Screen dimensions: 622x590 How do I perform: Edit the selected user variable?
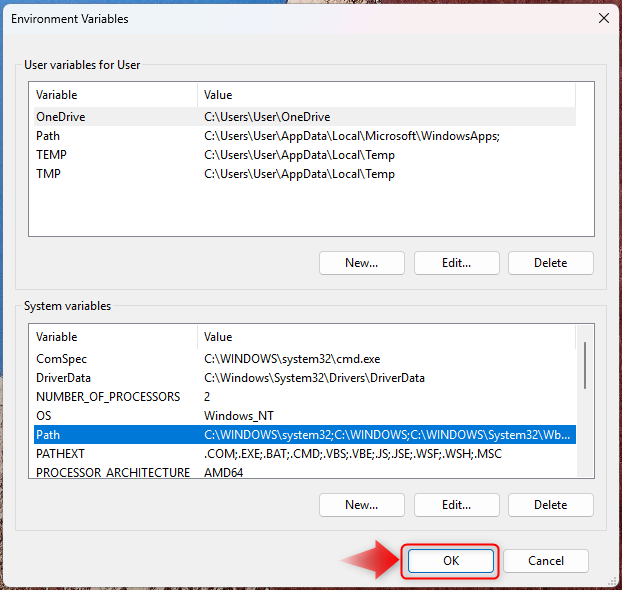click(456, 263)
